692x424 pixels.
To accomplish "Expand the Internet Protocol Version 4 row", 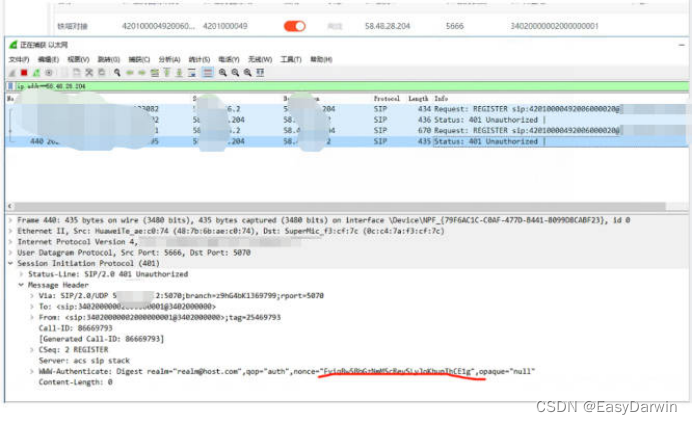I will pyautogui.click(x=11, y=242).
